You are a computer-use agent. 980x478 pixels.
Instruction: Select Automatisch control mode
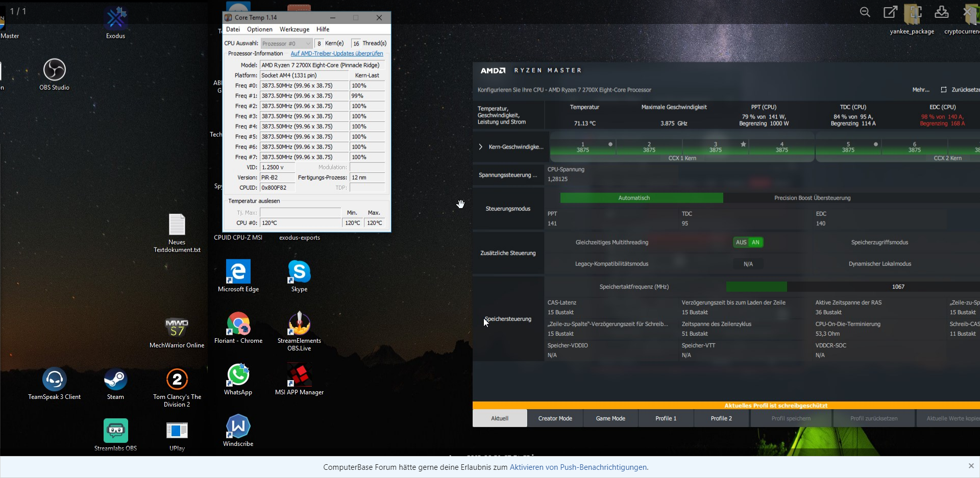click(642, 198)
